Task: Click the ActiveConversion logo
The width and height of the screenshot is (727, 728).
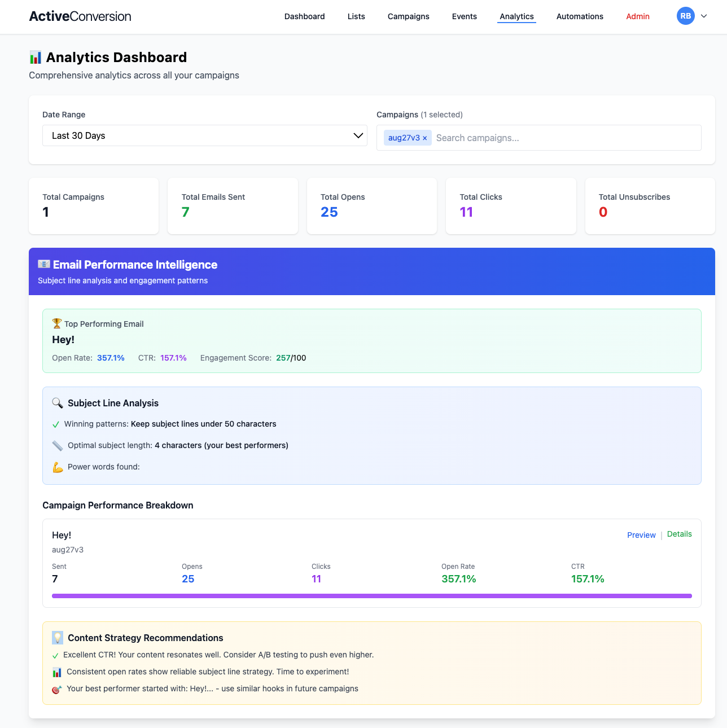Action: pos(80,16)
